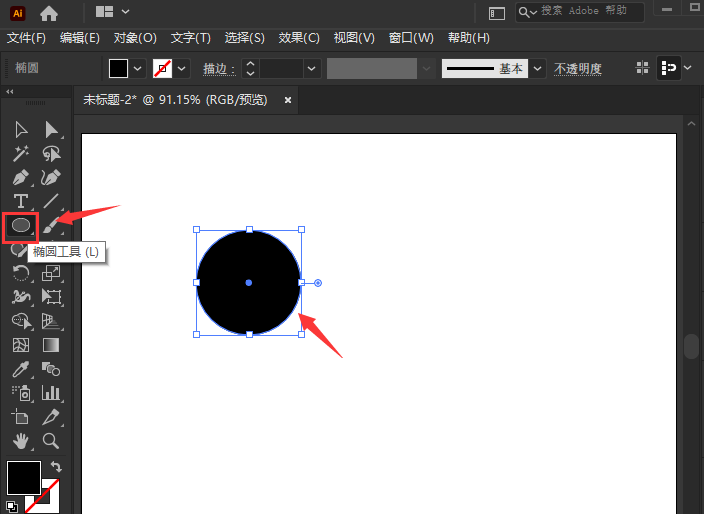Select the Symbol Sprayer tool
Screen dimensions: 704x514
click(21, 393)
